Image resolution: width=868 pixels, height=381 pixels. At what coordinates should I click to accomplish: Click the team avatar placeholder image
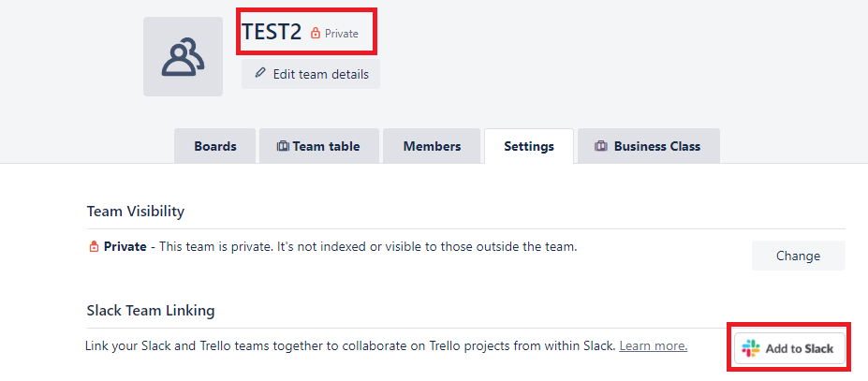(183, 56)
